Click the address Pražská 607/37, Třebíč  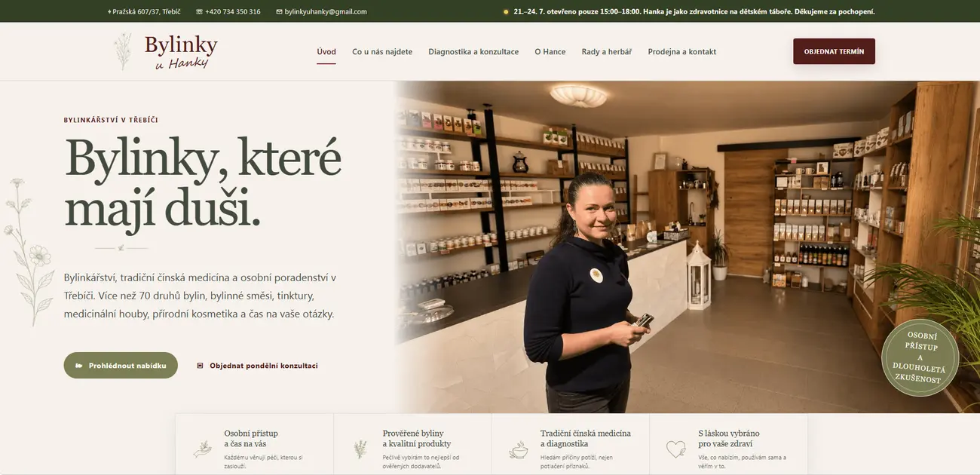[147, 12]
